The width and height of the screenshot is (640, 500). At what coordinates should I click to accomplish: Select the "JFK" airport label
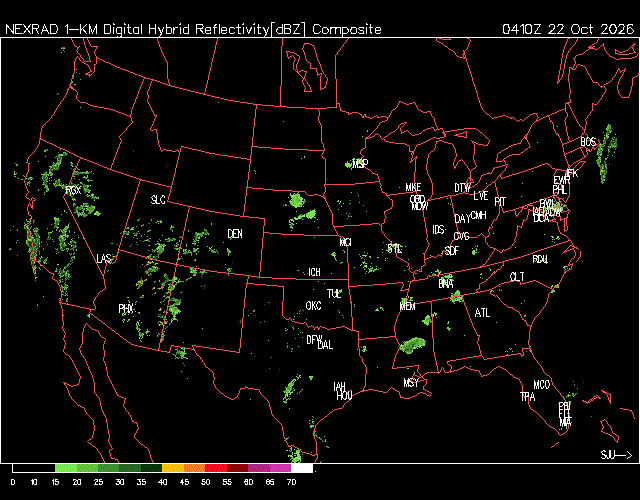point(572,173)
